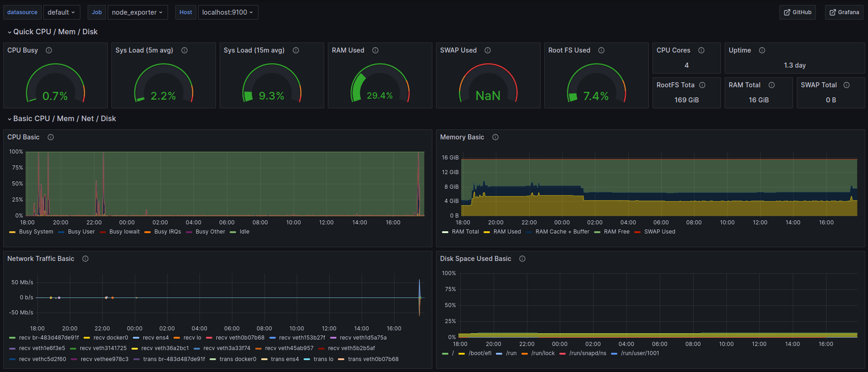Open the GitHub external link
Viewport: 868px width, 372px height.
click(798, 12)
